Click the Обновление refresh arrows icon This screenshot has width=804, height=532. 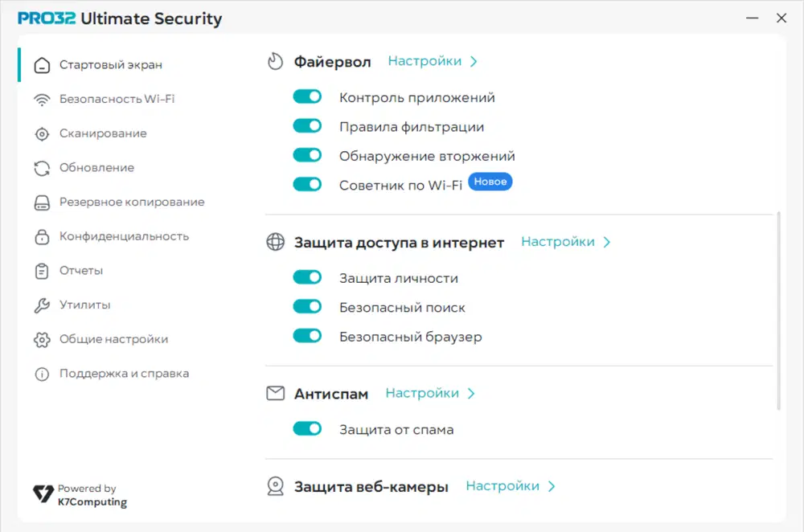pos(42,168)
